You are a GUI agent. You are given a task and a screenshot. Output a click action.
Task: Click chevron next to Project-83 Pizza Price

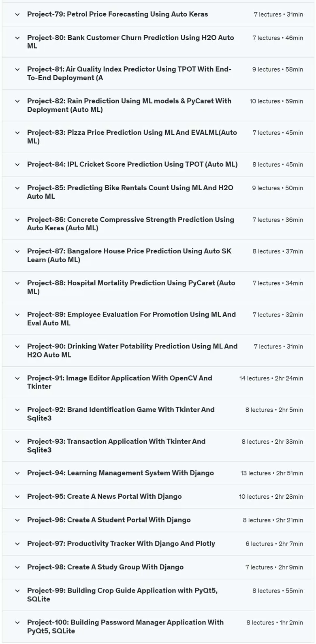pos(17,133)
